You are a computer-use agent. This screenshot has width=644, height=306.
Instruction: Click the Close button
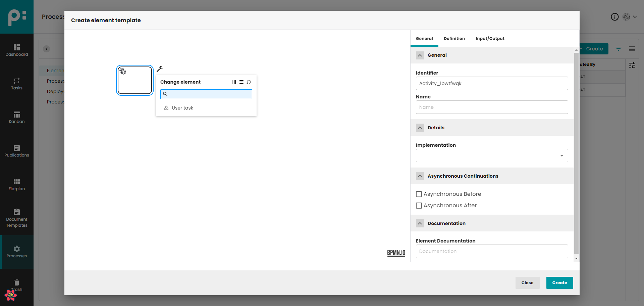tap(527, 283)
